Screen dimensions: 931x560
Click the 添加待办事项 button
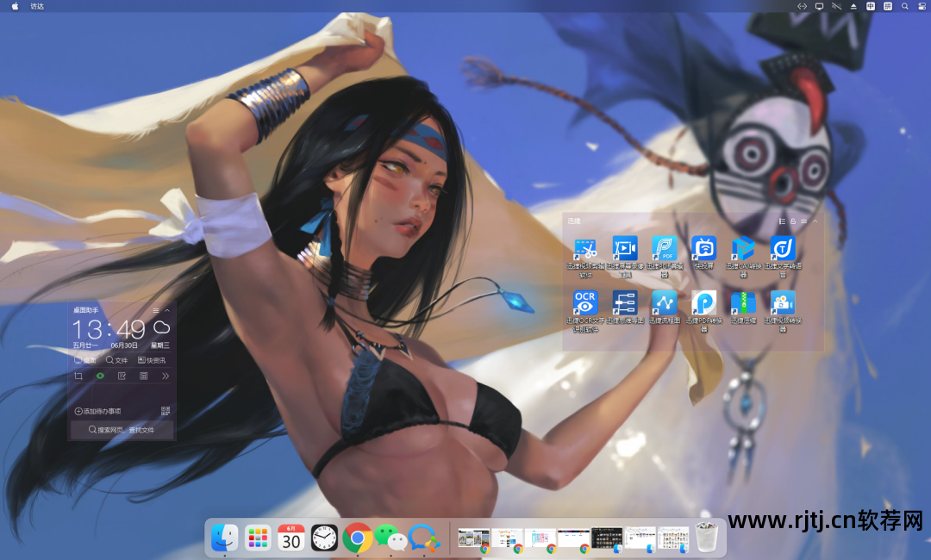(x=97, y=411)
